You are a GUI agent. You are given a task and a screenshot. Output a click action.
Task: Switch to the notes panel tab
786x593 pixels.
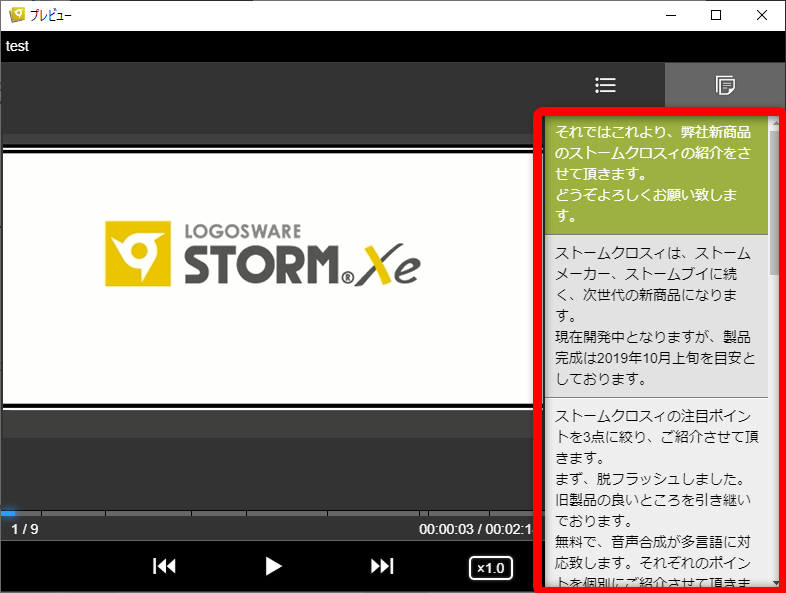725,86
